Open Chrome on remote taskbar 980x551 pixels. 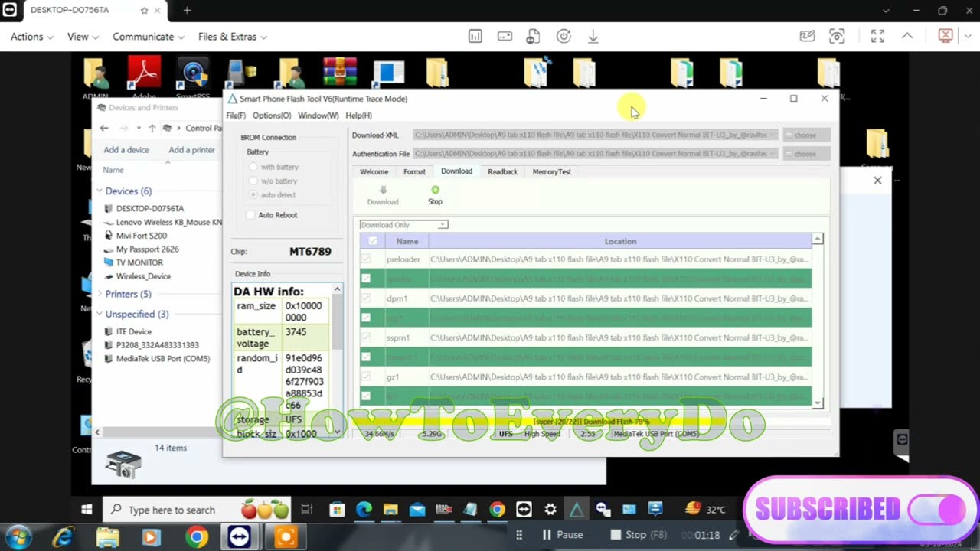(x=498, y=510)
